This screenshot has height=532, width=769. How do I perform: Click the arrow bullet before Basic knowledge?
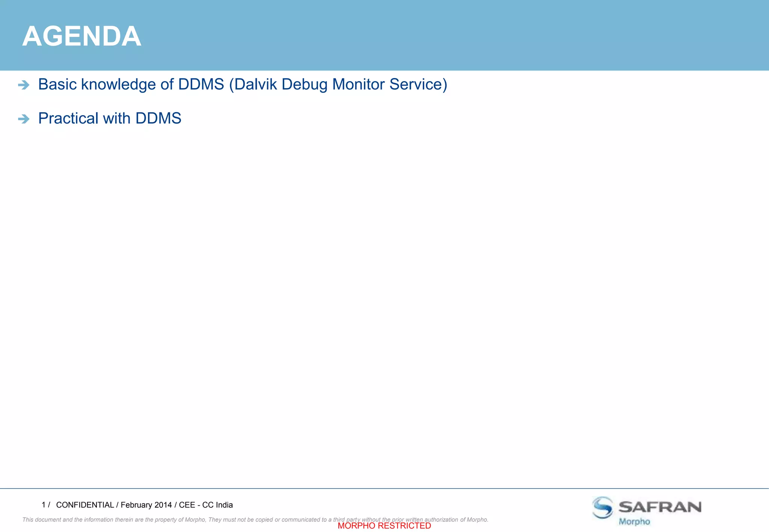coord(24,85)
